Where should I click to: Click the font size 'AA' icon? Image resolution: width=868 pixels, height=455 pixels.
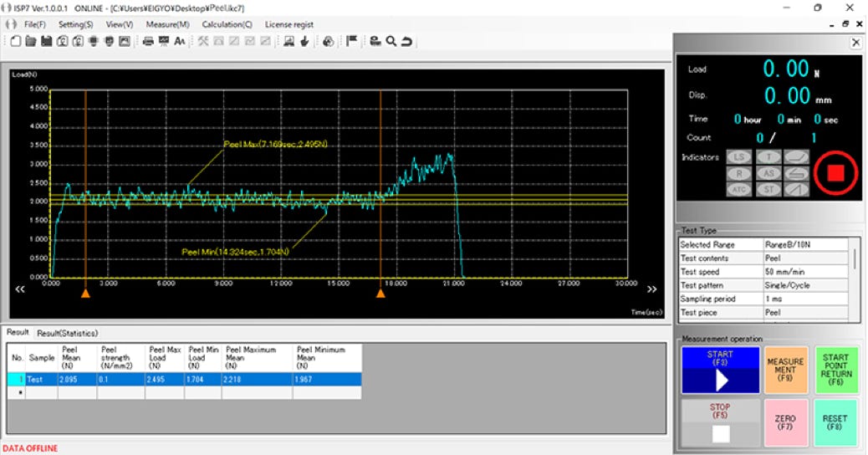tap(180, 41)
